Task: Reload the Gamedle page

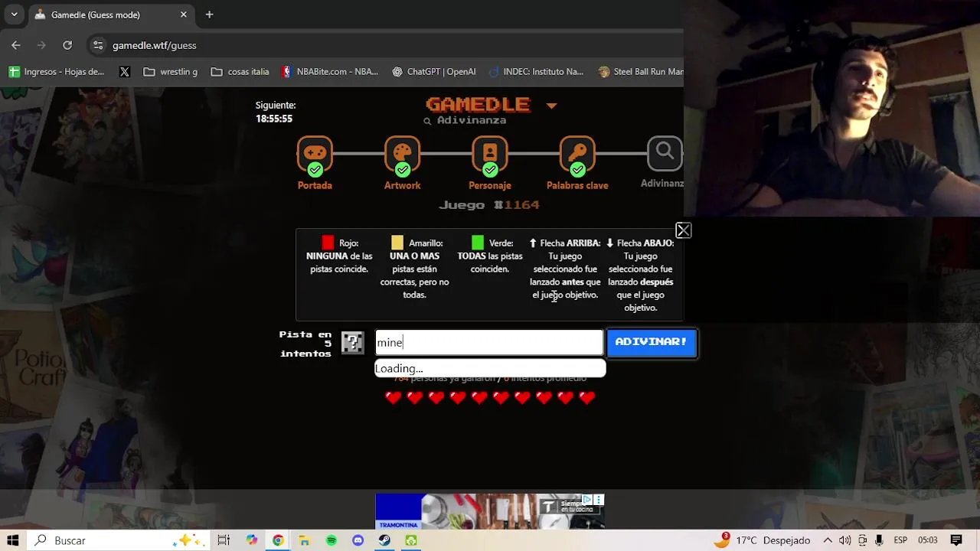Action: (x=67, y=45)
